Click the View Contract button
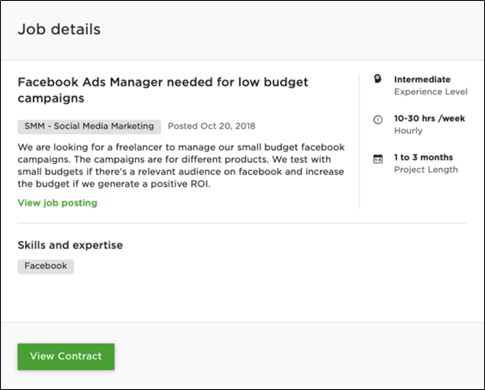485x390 pixels. click(66, 356)
